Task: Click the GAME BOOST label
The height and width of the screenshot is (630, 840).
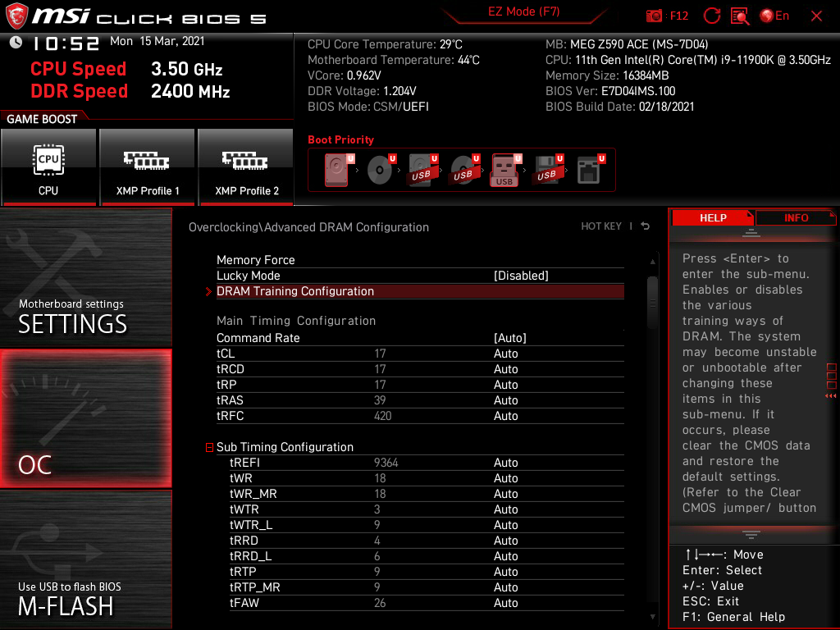Action: [x=42, y=119]
